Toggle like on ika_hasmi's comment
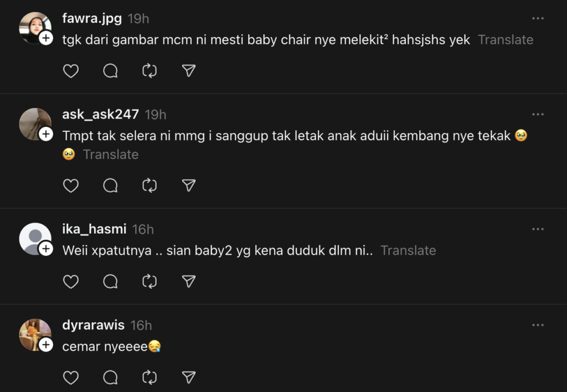The width and height of the screenshot is (567, 392). [x=71, y=281]
